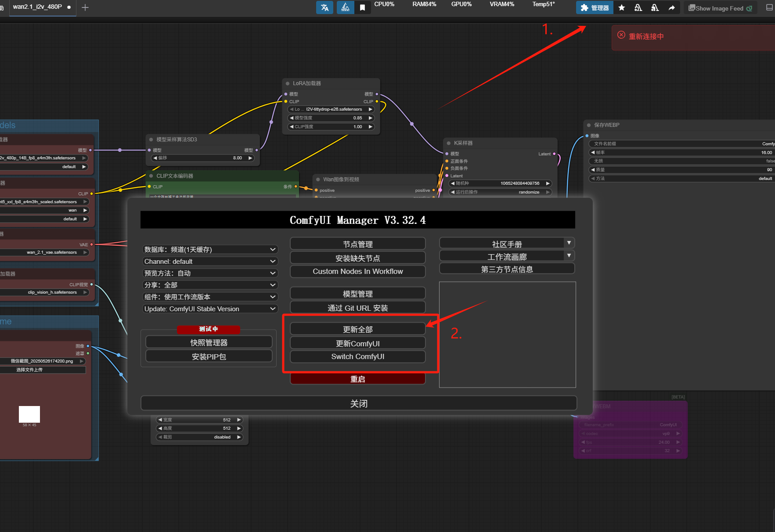Screen dimensions: 775x532
Task: Open 裁剪 disabled combo widget
Action: pos(200,437)
